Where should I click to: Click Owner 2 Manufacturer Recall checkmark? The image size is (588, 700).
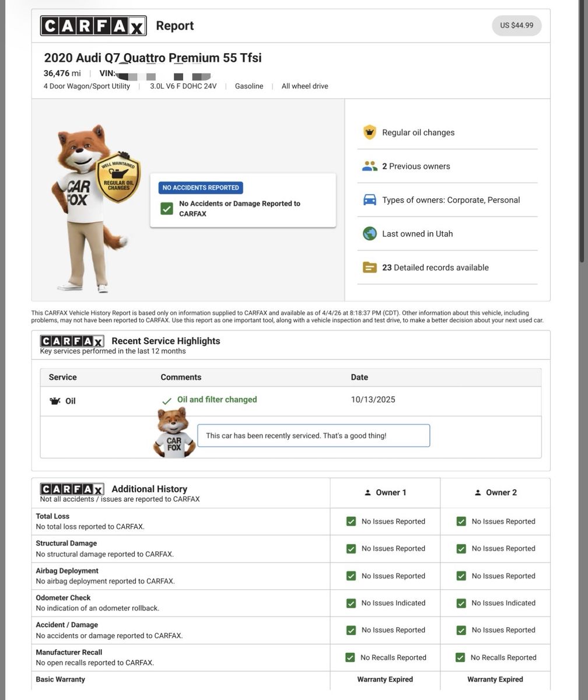(460, 657)
